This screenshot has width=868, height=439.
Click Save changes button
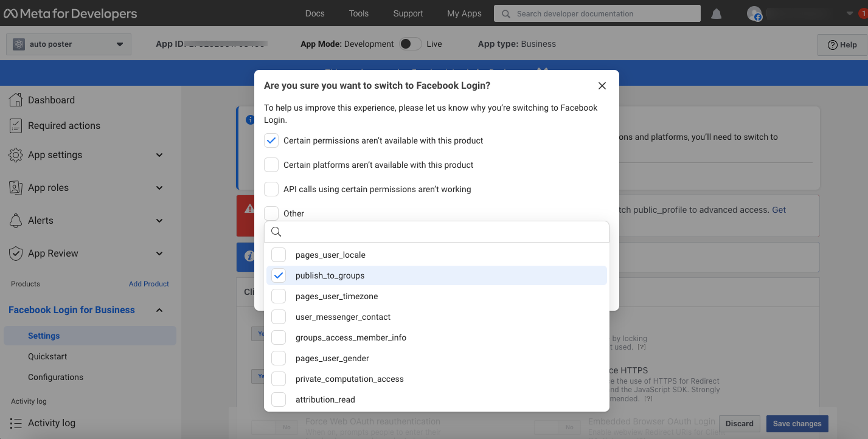coord(797,424)
